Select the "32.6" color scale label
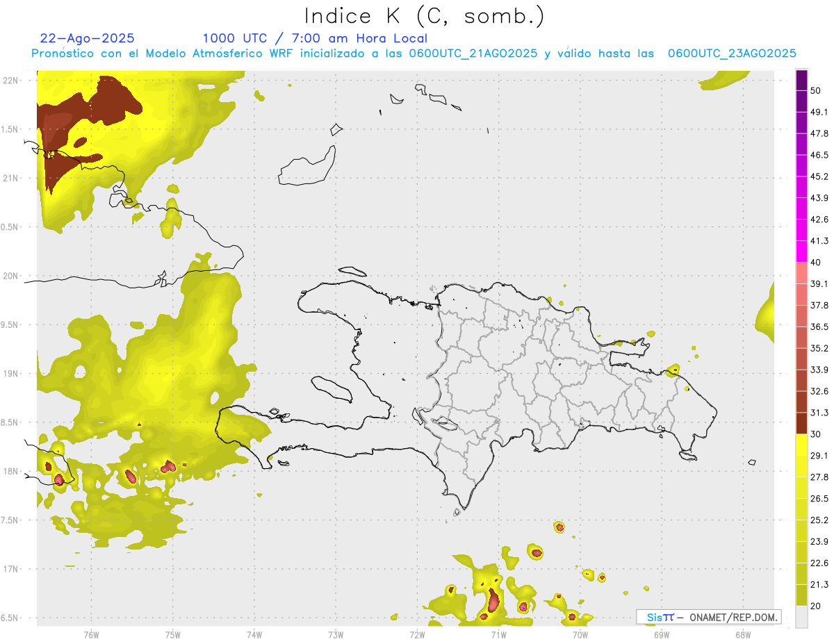The image size is (834, 644). click(819, 391)
